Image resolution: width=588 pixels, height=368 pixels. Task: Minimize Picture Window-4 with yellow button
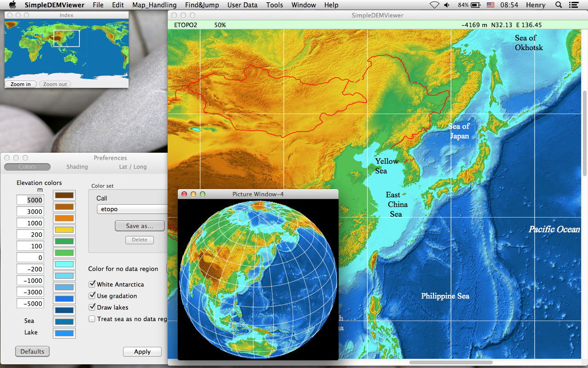tap(193, 194)
